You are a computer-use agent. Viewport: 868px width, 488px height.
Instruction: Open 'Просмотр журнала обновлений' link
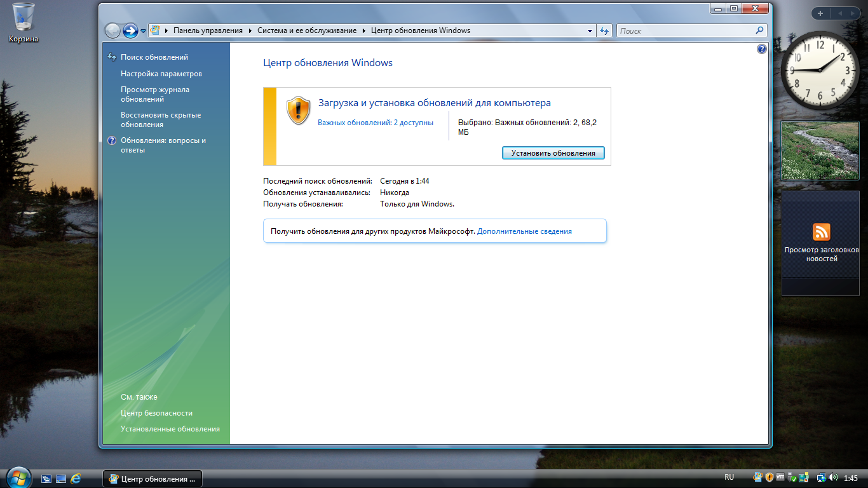click(155, 94)
